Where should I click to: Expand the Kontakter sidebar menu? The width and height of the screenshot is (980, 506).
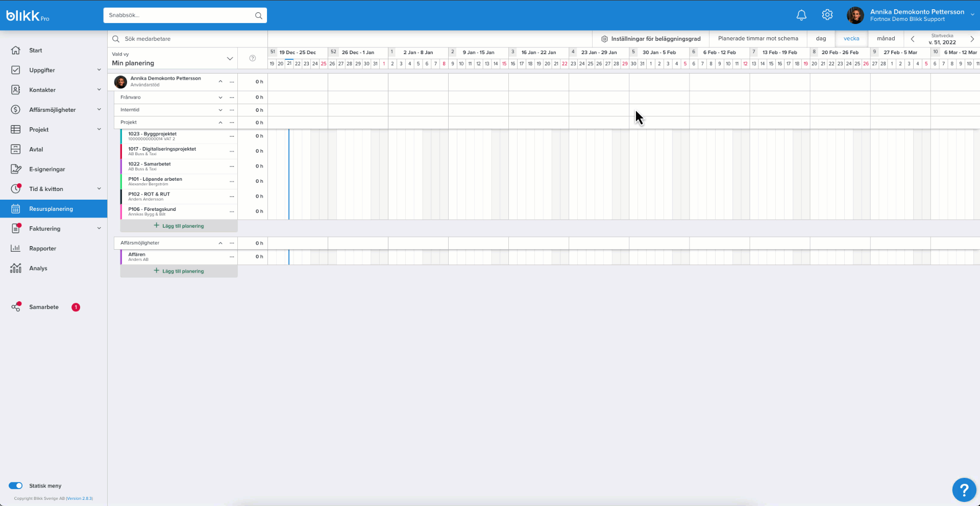click(99, 90)
